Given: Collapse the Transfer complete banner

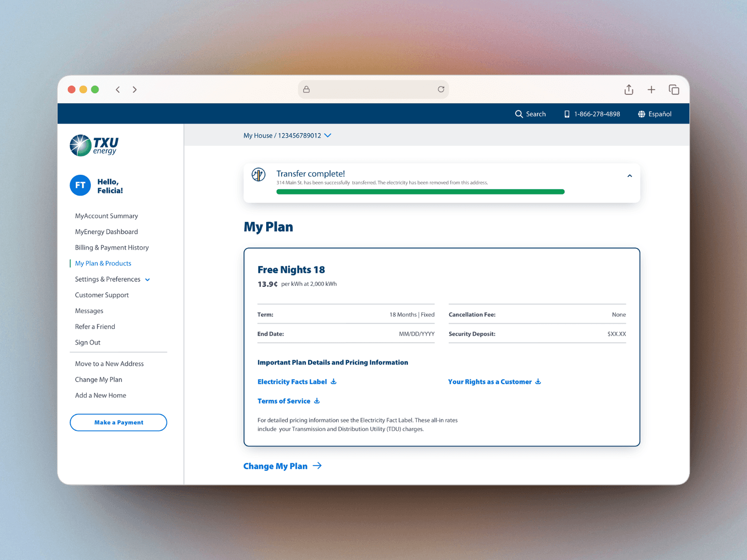Looking at the screenshot, I should pos(630,176).
